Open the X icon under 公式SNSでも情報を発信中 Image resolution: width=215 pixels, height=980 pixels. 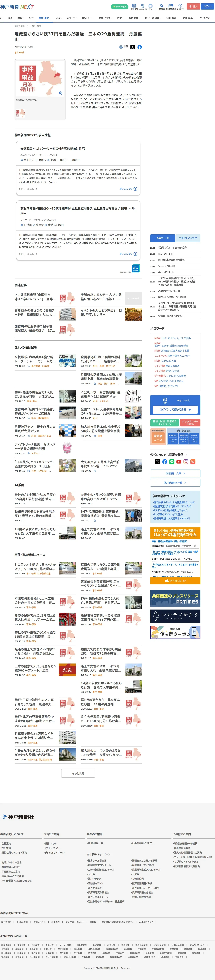[x=158, y=462]
